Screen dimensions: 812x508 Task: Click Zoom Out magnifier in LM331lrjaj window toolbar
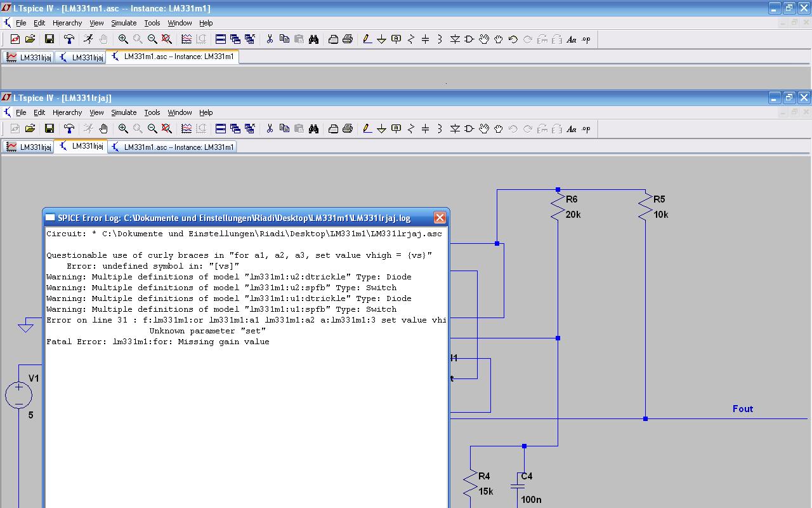pyautogui.click(x=152, y=128)
